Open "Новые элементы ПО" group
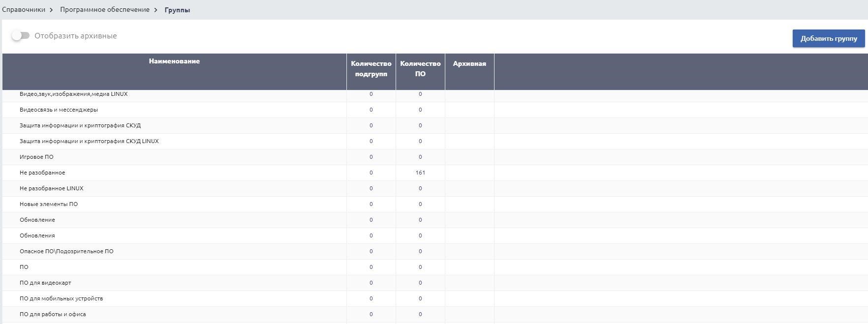Screen dimensions: 868x324 [x=49, y=204]
